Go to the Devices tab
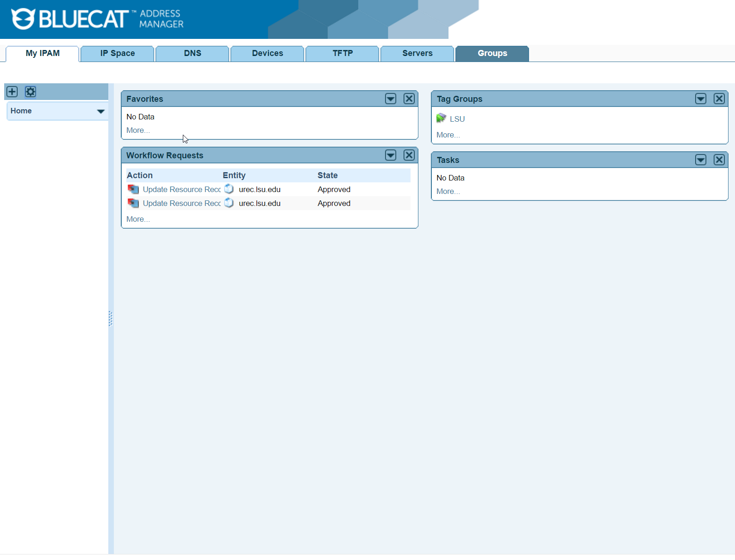This screenshot has width=735, height=560. (268, 53)
